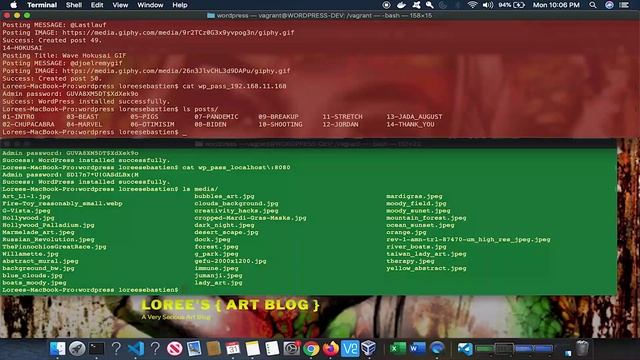The width and height of the screenshot is (640, 360).
Task: Open the gauge app with red badge in dock
Action: (291, 349)
